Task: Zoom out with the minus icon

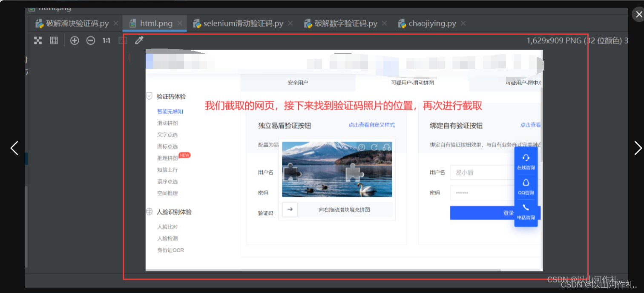Action: (90, 40)
